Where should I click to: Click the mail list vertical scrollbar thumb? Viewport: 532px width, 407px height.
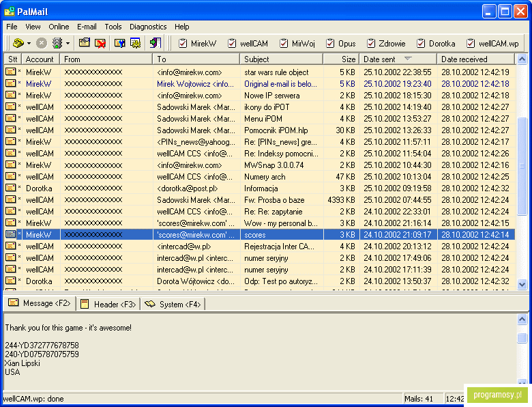coord(522,166)
